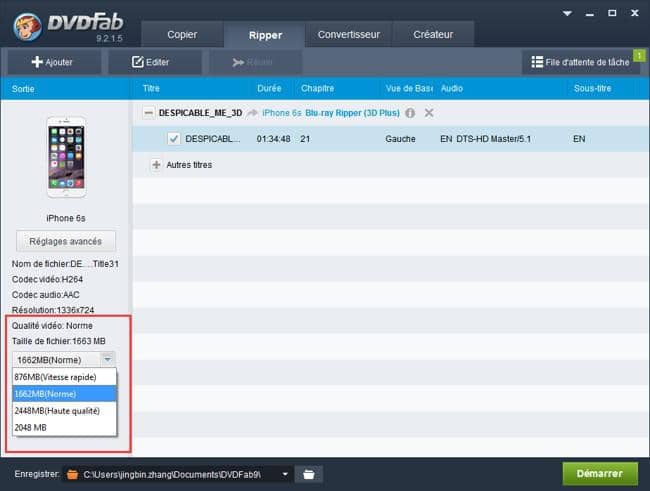
Task: Expand Autres titres
Action: (156, 165)
